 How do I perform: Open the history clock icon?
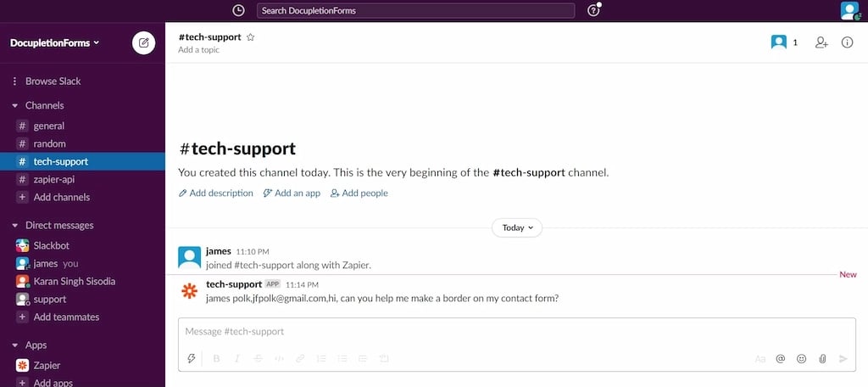[238, 10]
